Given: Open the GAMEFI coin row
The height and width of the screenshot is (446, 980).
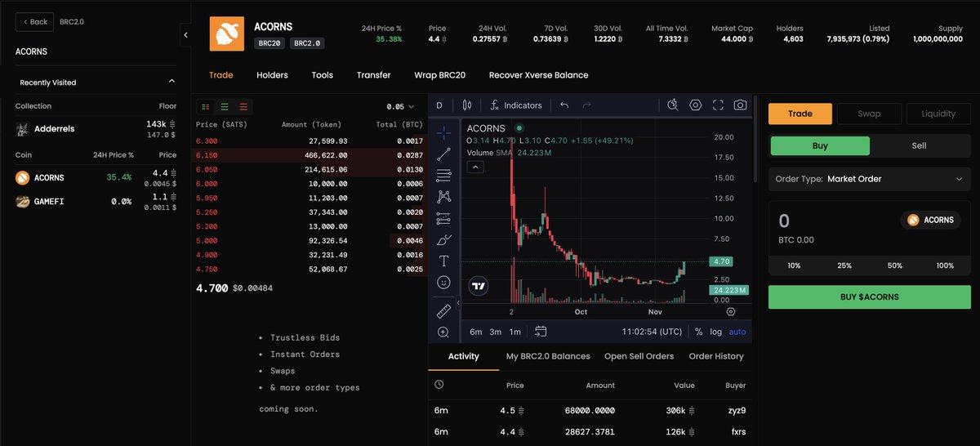Looking at the screenshot, I should tap(96, 201).
